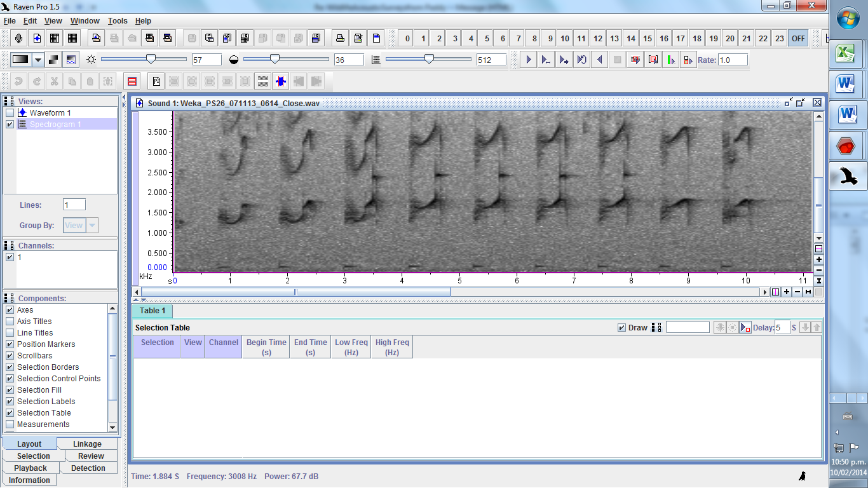
Task: Click the filtered play red icon
Action: click(x=635, y=60)
